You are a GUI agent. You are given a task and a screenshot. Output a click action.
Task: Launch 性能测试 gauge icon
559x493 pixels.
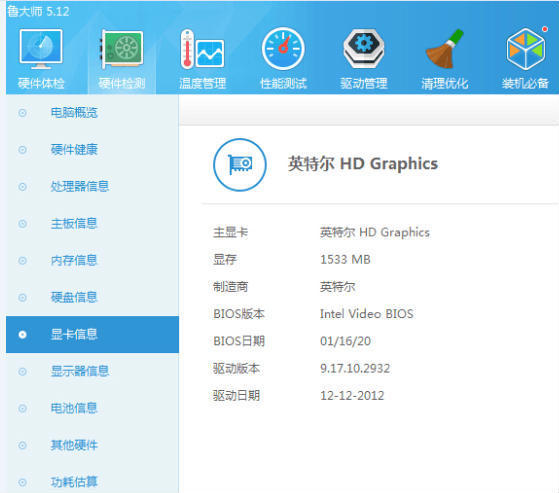pos(283,49)
